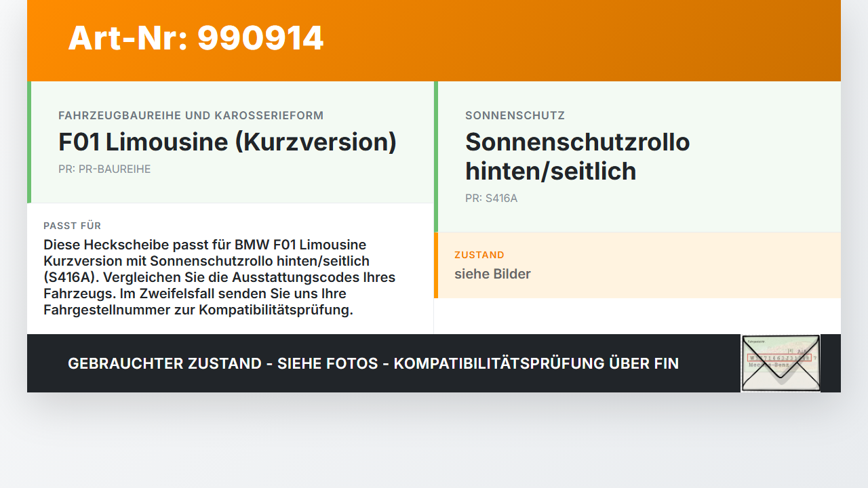The image size is (868, 488).
Task: Click the PR: S416A code text
Action: coord(491,198)
